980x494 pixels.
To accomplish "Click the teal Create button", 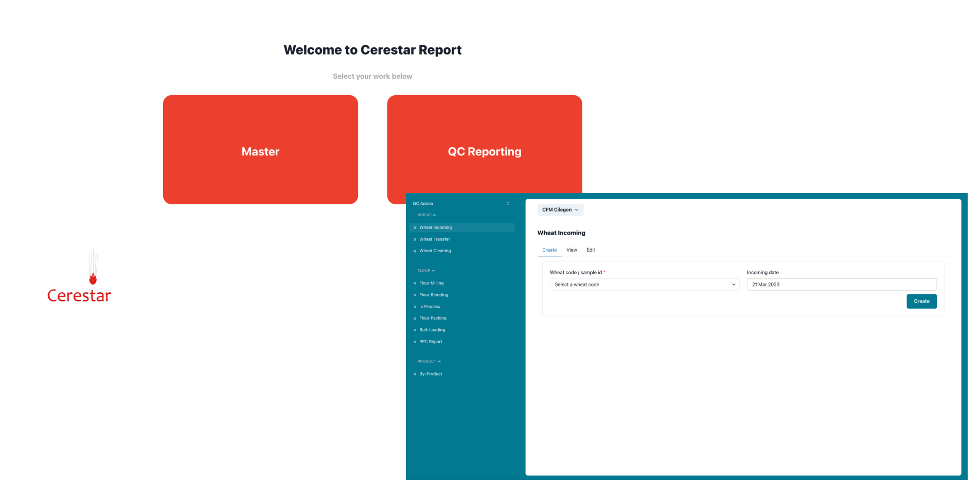I will pos(921,302).
